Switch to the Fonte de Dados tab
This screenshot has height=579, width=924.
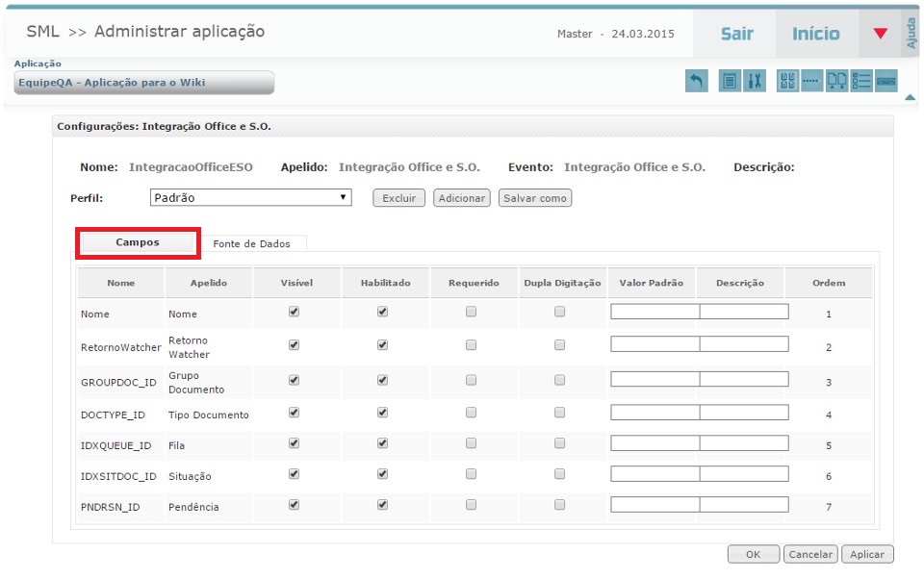tap(253, 241)
